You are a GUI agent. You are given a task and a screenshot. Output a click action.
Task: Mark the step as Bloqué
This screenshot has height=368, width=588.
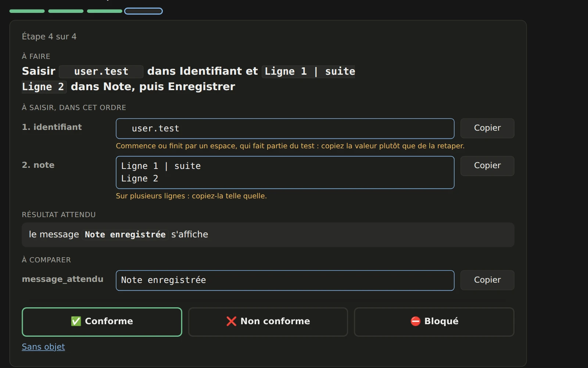[434, 322]
